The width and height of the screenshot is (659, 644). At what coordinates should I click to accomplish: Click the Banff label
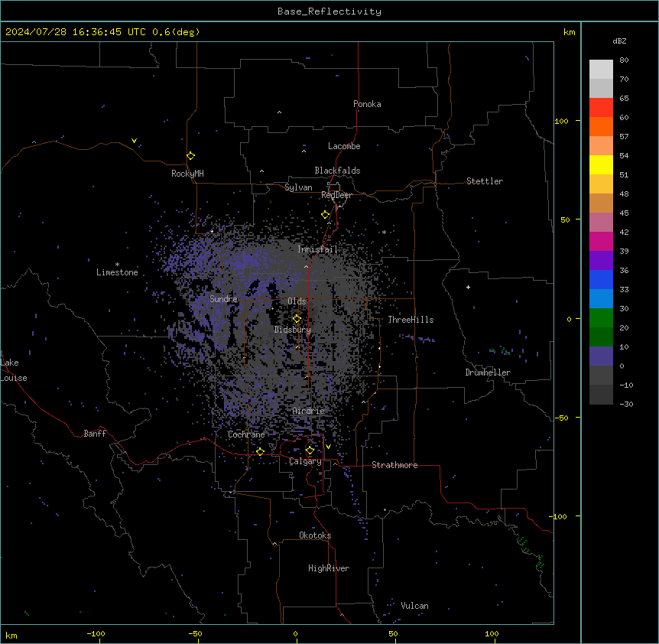tap(95, 434)
